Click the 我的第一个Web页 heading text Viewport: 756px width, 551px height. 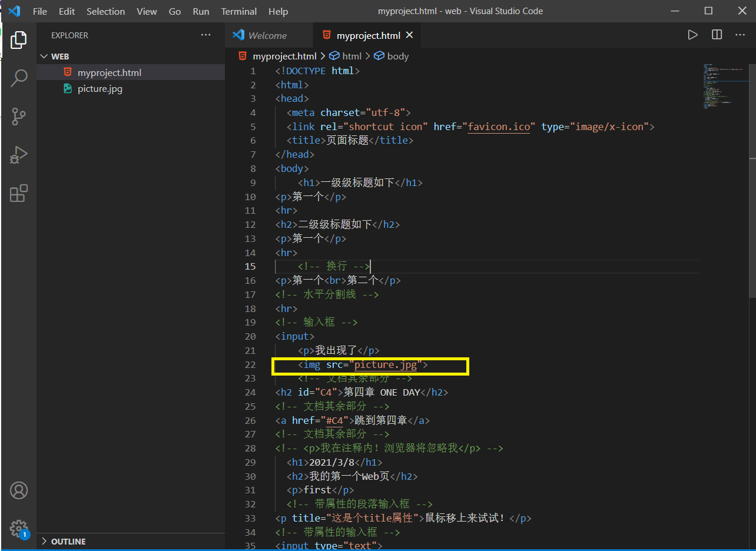(x=349, y=476)
